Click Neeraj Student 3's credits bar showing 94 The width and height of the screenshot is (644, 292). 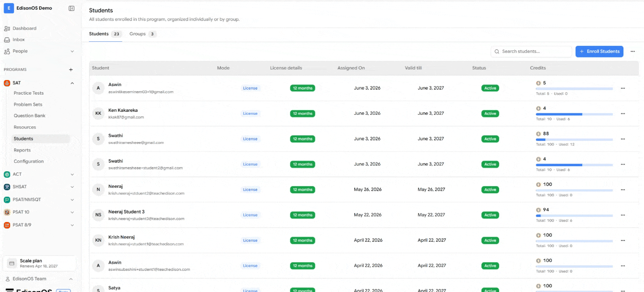[x=574, y=215]
